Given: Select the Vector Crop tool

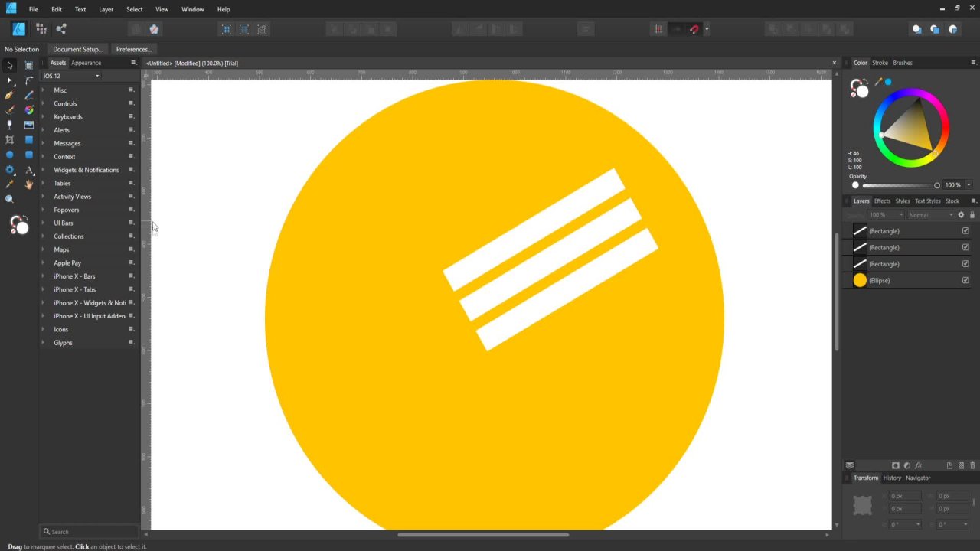Looking at the screenshot, I should [x=9, y=140].
